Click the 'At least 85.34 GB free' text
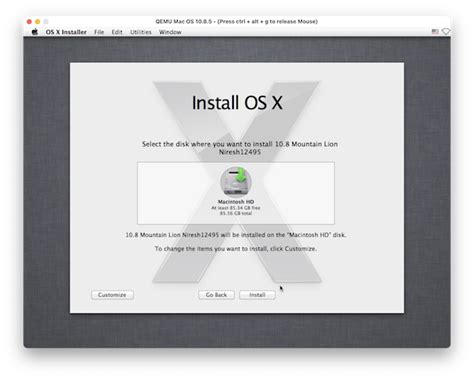The height and width of the screenshot is (379, 474). (236, 208)
